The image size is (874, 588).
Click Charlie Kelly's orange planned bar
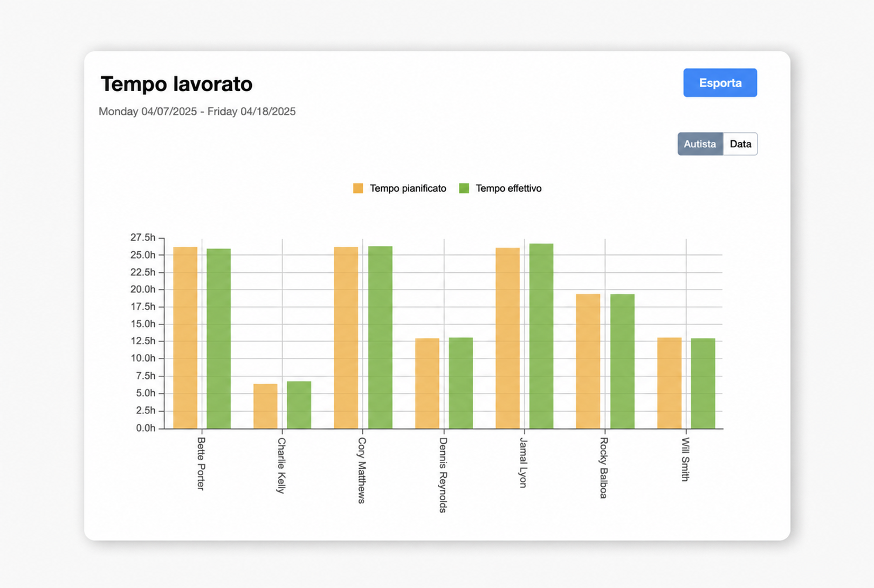(x=265, y=406)
